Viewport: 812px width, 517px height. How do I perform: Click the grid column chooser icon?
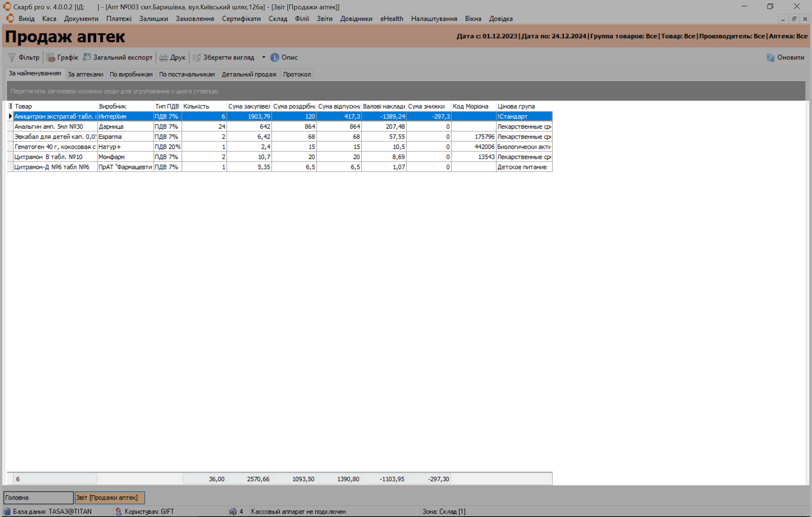click(x=10, y=106)
